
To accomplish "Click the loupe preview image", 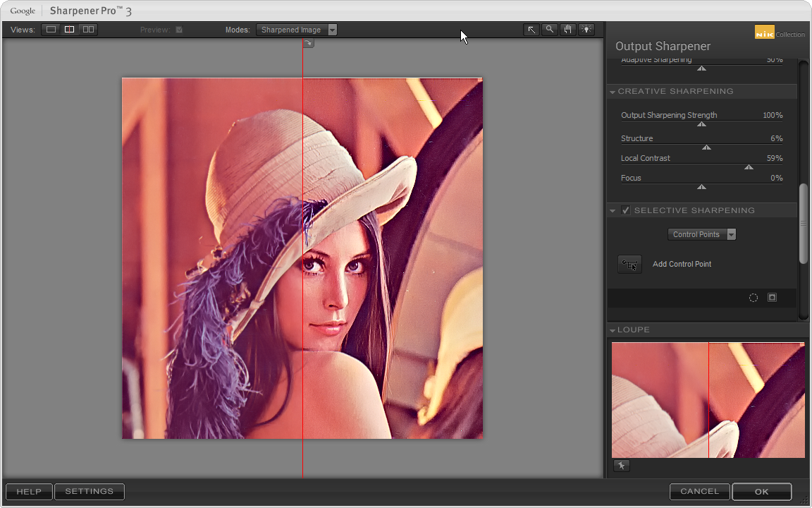I will 708,399.
